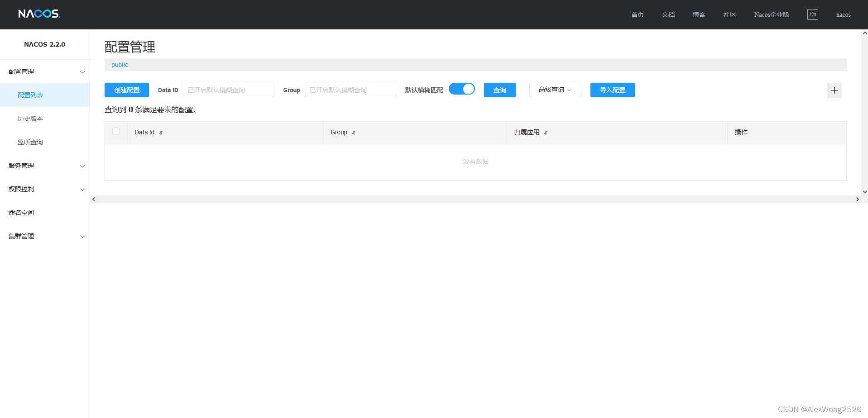
Task: Open 历史版本 in the sidebar
Action: click(45, 119)
